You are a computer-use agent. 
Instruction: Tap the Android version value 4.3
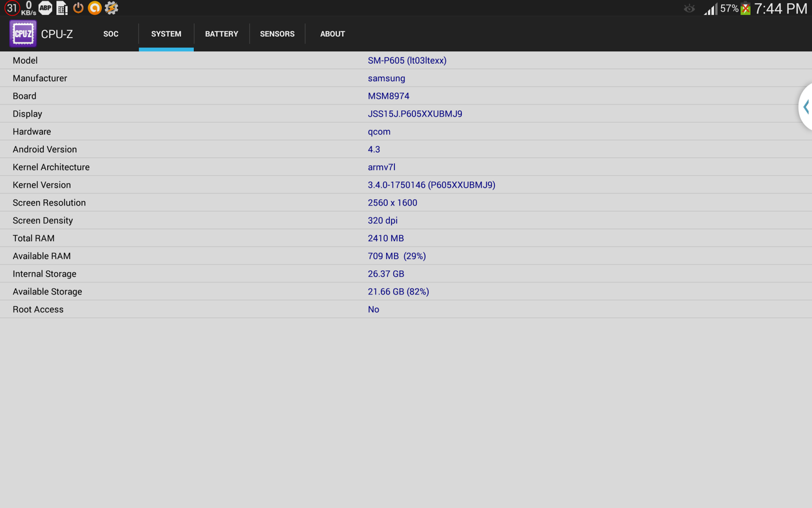374,149
